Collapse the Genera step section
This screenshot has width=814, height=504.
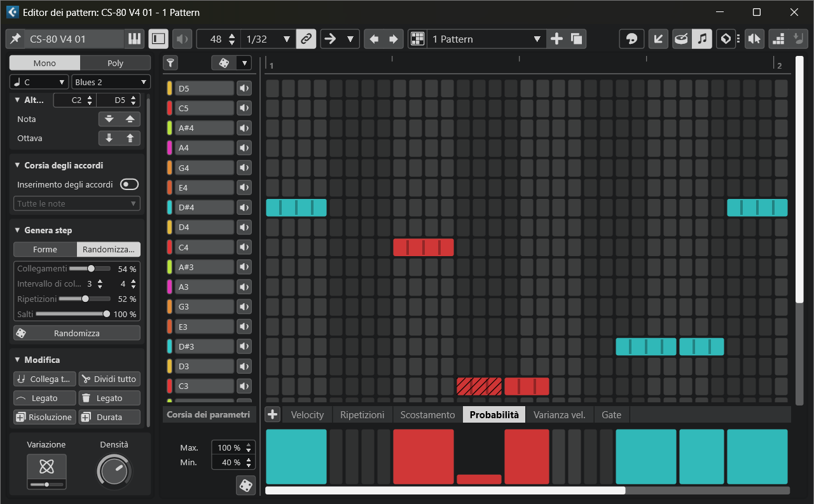17,230
